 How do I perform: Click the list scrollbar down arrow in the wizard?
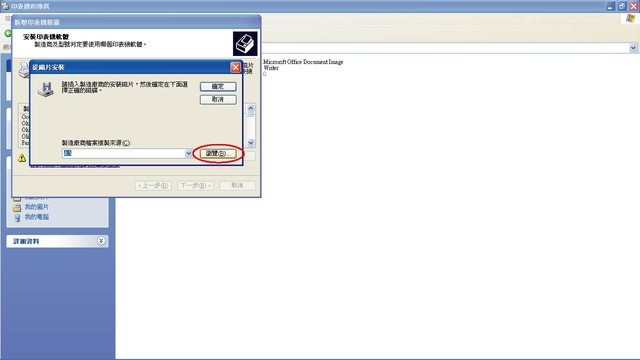pos(251,142)
